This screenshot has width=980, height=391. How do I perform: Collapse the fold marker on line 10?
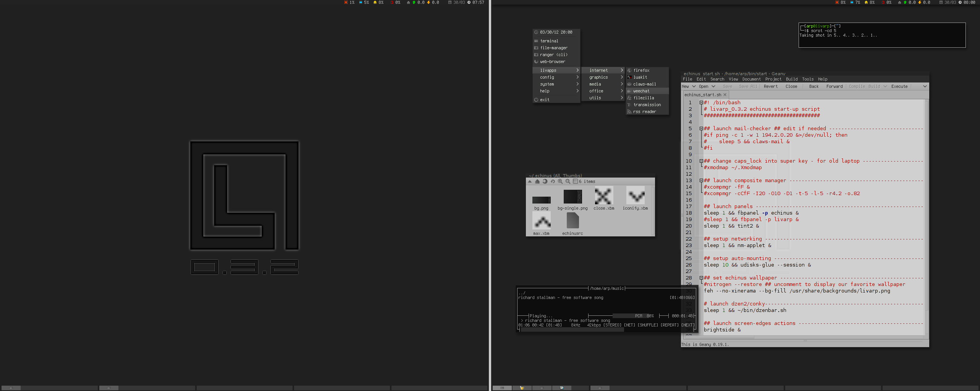[x=701, y=161]
